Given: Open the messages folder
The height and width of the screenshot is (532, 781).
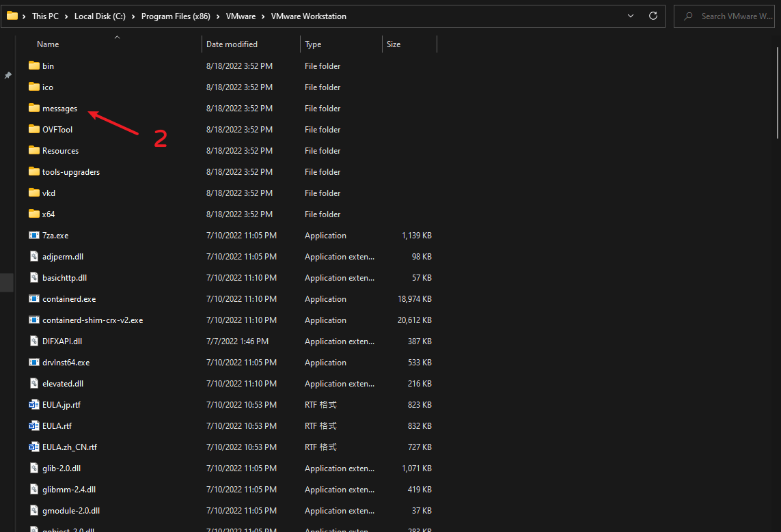Looking at the screenshot, I should click(59, 109).
